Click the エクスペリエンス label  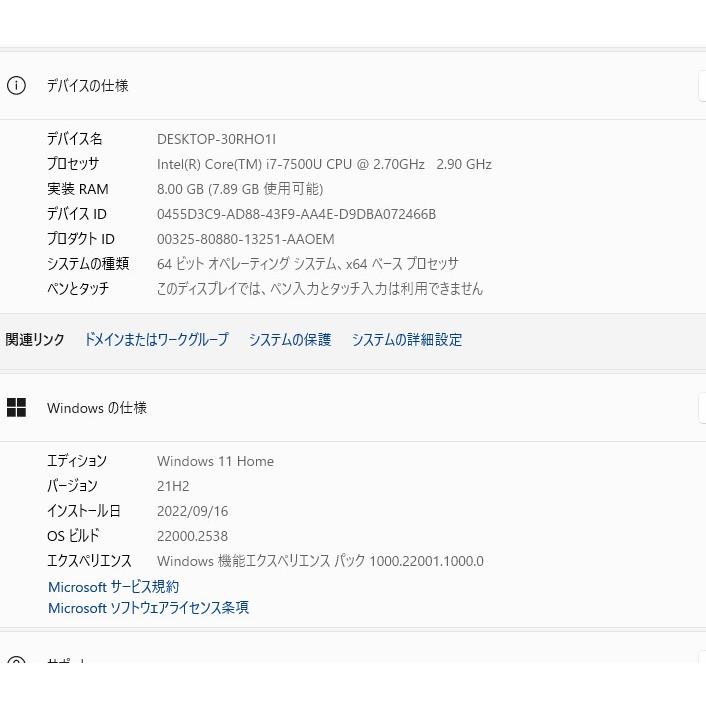point(89,561)
